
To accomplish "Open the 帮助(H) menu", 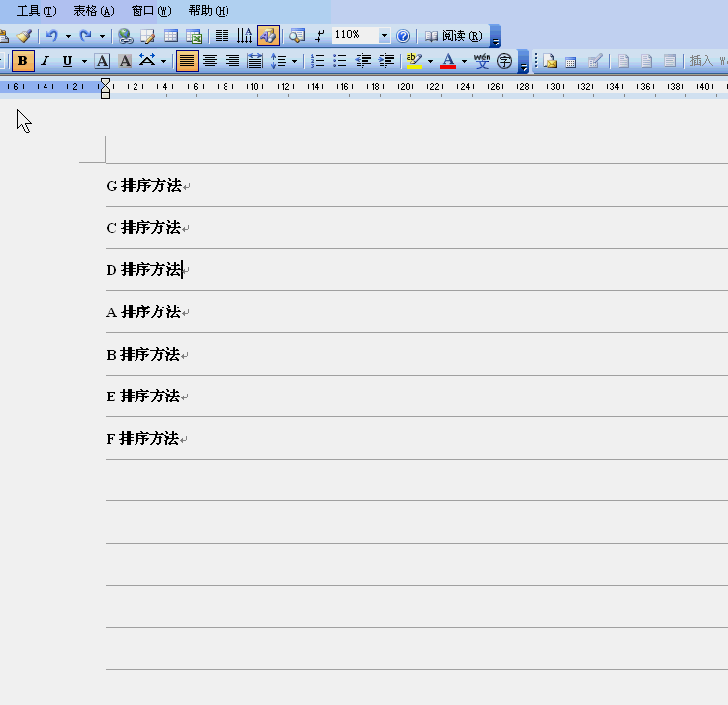I will point(209,11).
